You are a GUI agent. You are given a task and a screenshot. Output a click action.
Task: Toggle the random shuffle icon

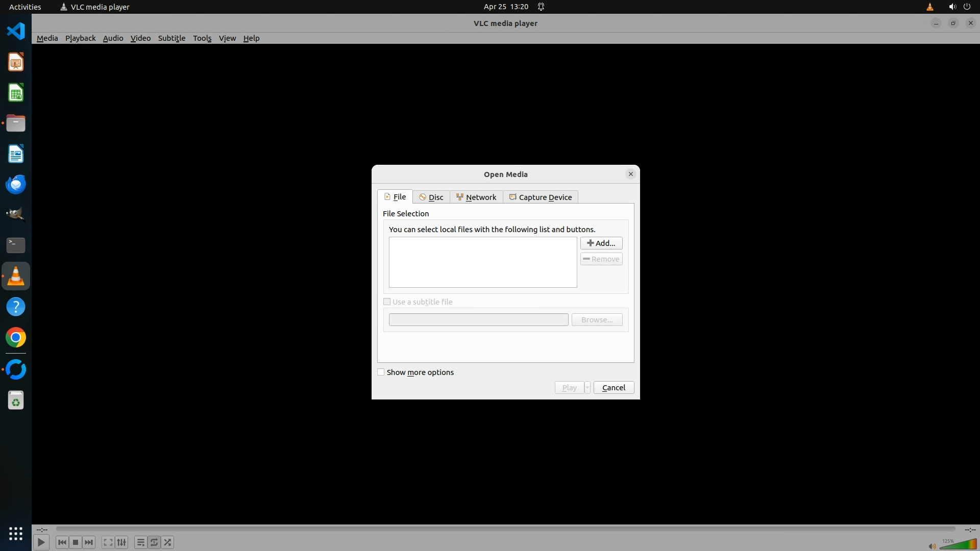(168, 542)
